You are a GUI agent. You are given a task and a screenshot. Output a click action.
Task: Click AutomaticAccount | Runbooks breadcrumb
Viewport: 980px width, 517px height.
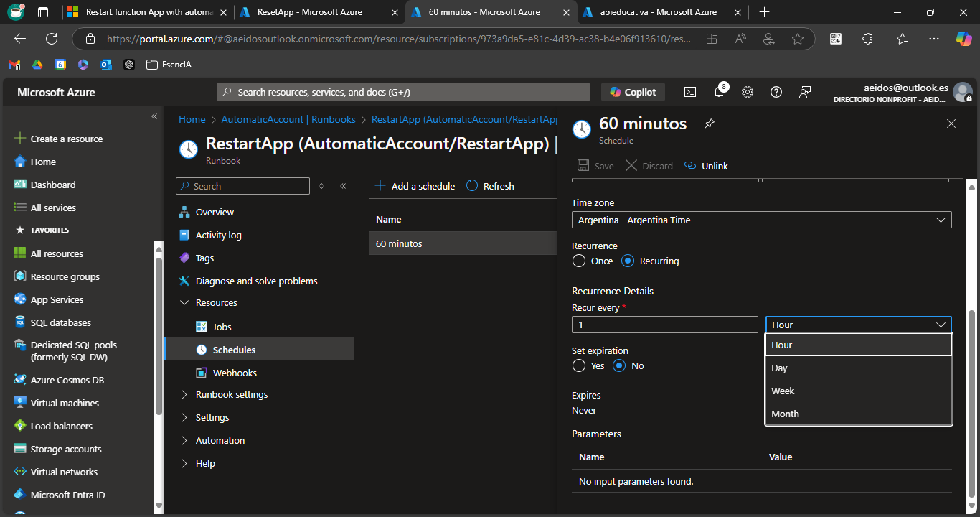pyautogui.click(x=288, y=119)
